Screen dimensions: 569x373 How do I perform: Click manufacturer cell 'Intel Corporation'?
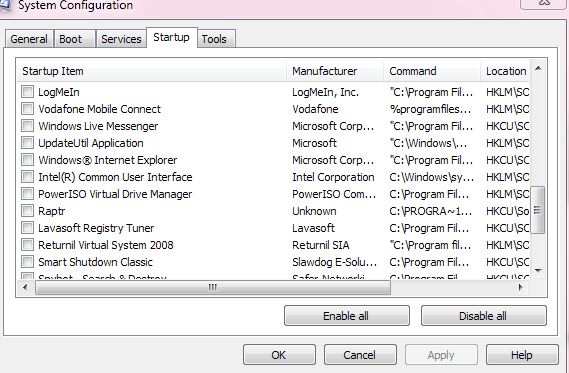pyautogui.click(x=333, y=177)
